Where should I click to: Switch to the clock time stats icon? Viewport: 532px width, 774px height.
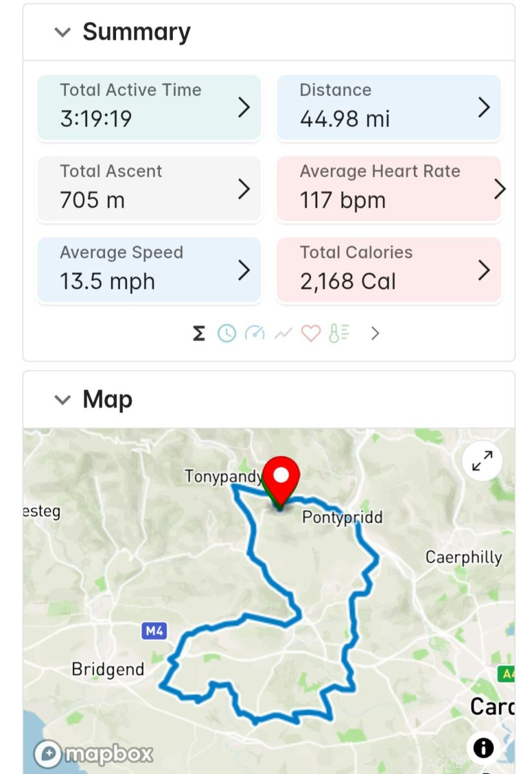[x=226, y=333]
